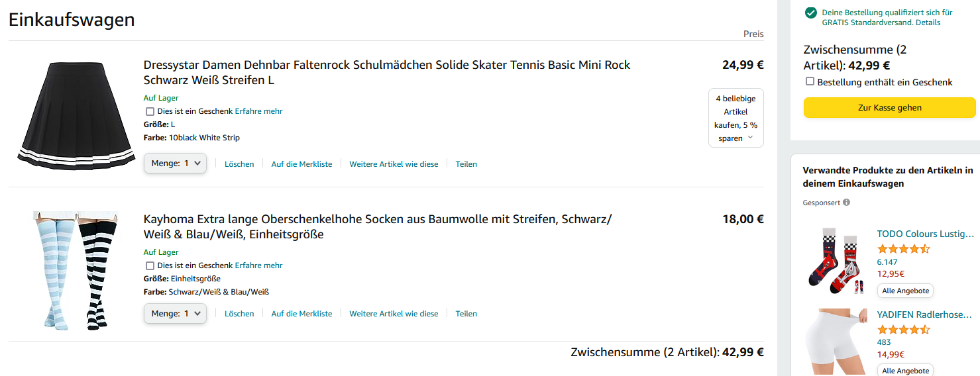
Task: Click 'Alle Angebote' for TODO Colours socks
Action: coord(906,291)
